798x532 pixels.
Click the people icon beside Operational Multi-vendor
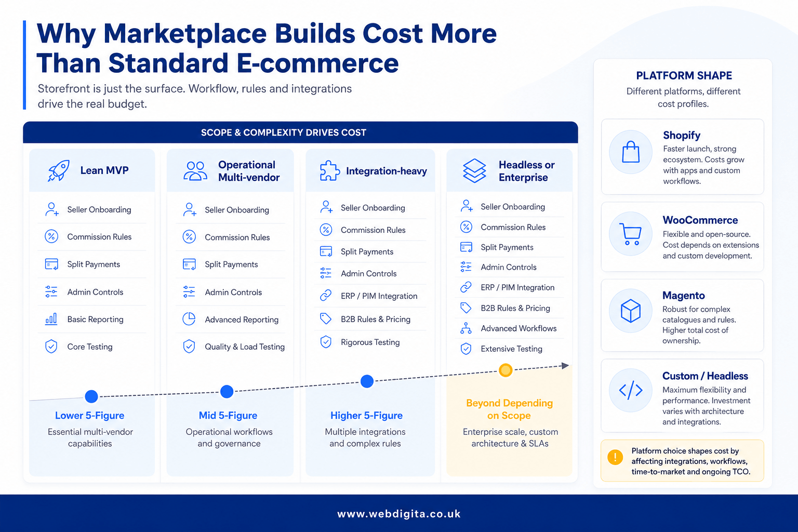point(195,171)
